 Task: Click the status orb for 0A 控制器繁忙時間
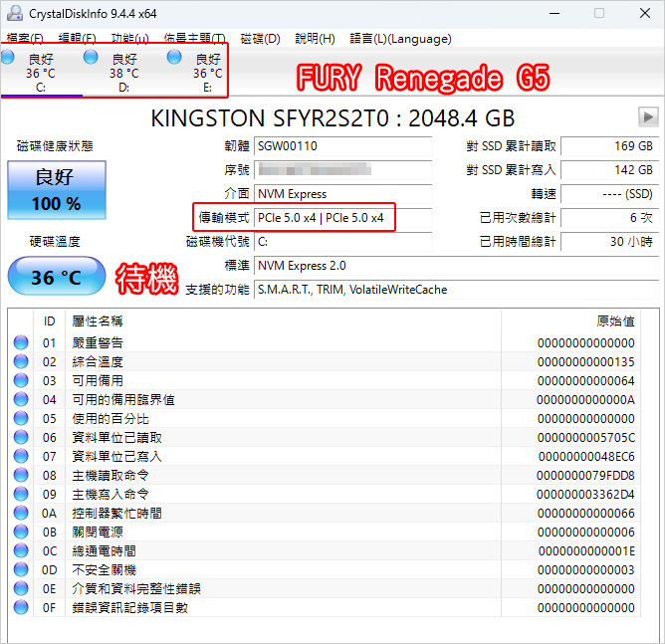point(21,513)
